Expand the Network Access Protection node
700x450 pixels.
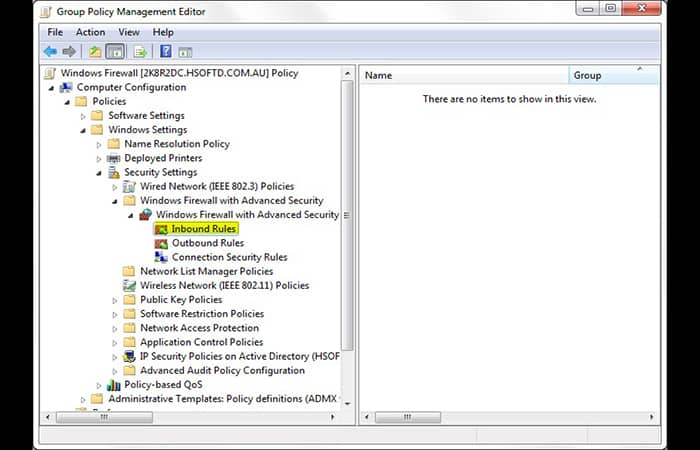[x=115, y=329]
